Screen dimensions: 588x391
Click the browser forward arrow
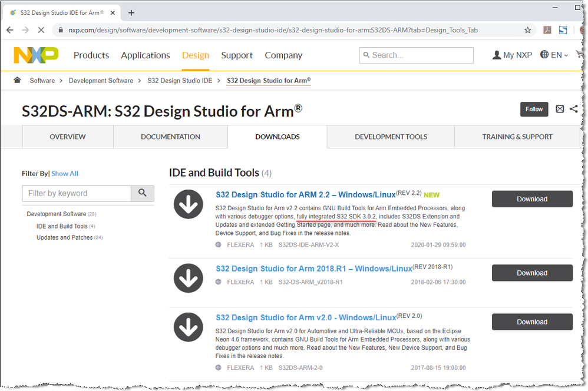(x=25, y=30)
